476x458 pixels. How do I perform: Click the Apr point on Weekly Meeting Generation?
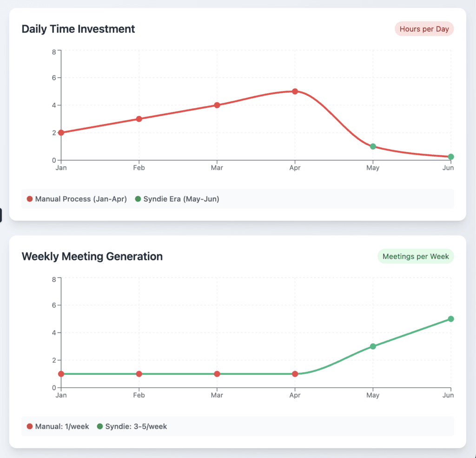(295, 374)
